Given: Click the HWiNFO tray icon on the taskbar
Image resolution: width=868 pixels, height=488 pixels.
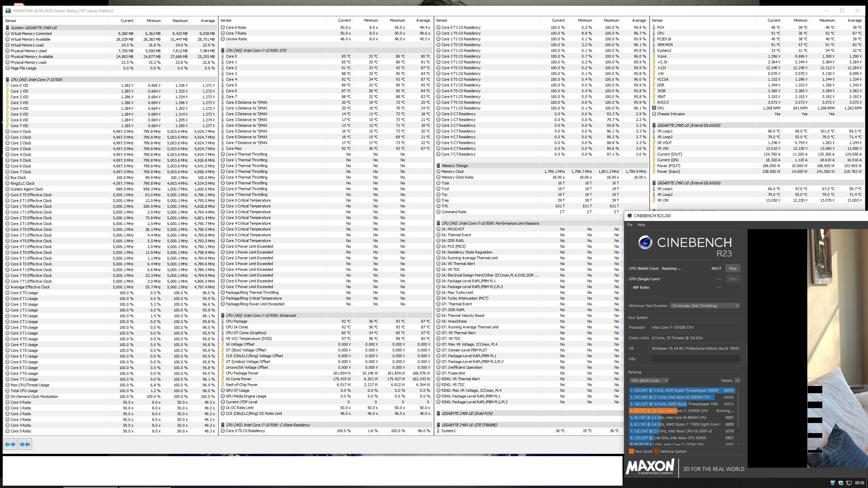Looking at the screenshot, I should 832,483.
